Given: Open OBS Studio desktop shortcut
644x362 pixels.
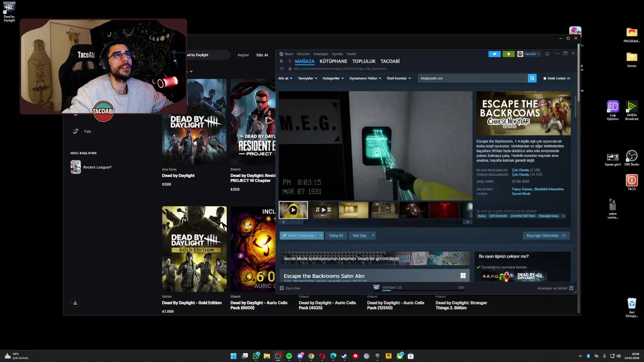Looking at the screenshot, I should 631,158.
